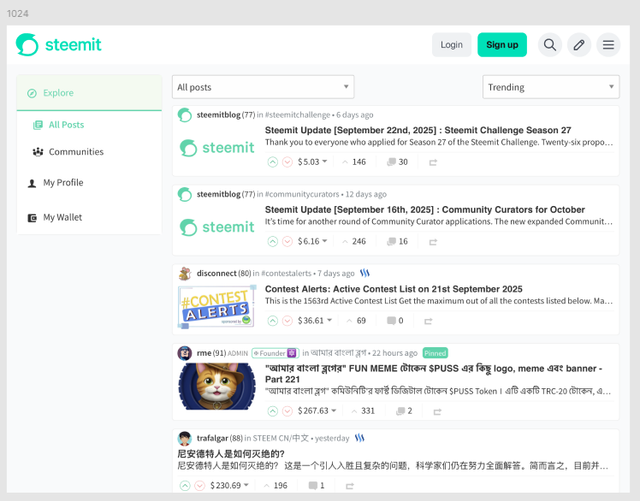Viewport: 640px width, 501px height.
Task: Downvote the $PUSS FUN MEME post
Action: point(287,411)
